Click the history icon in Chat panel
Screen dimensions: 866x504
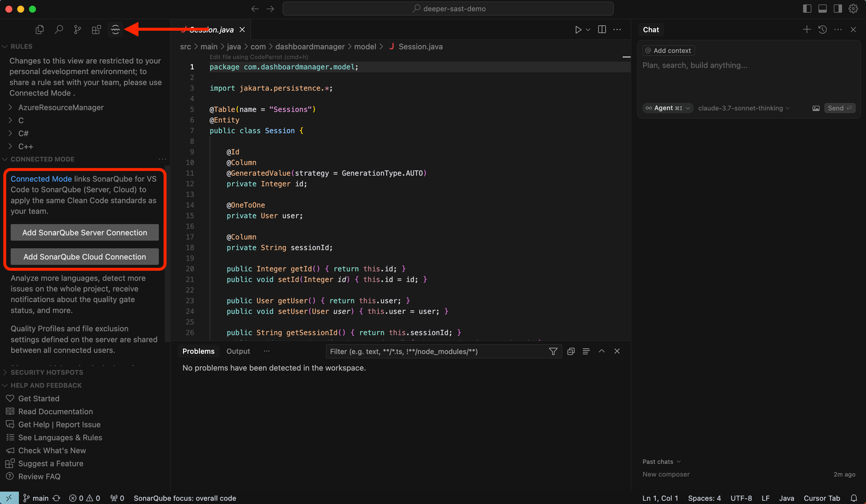(x=822, y=29)
